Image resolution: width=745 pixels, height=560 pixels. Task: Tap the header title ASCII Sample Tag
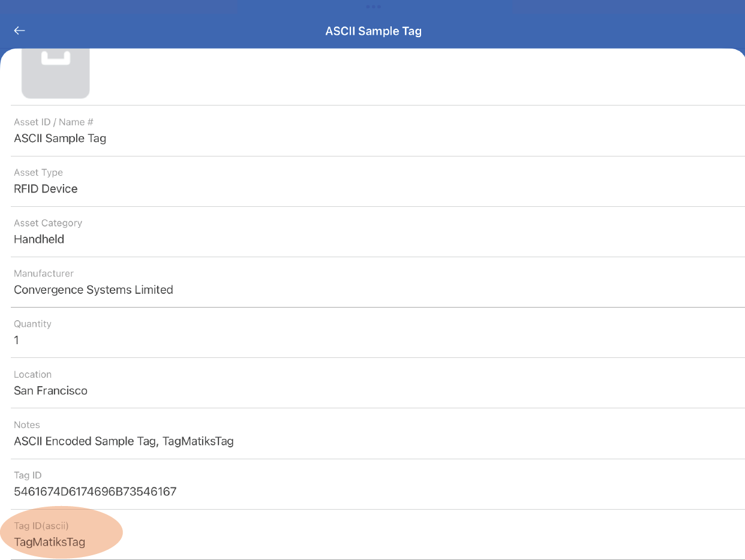coord(373,31)
